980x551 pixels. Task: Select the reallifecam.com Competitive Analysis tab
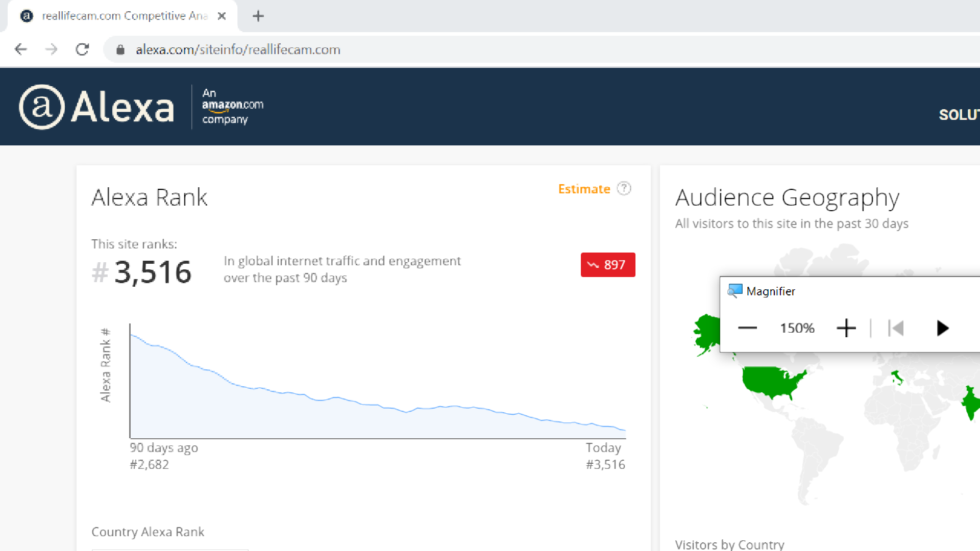(122, 16)
